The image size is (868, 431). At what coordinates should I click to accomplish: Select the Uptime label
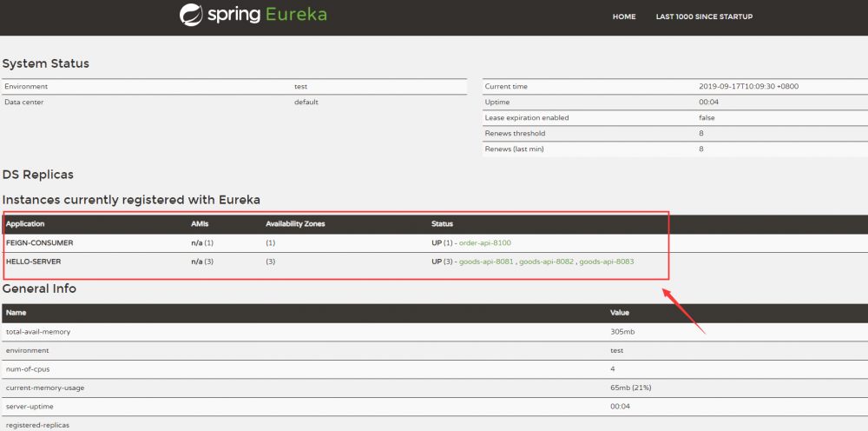[x=497, y=103]
